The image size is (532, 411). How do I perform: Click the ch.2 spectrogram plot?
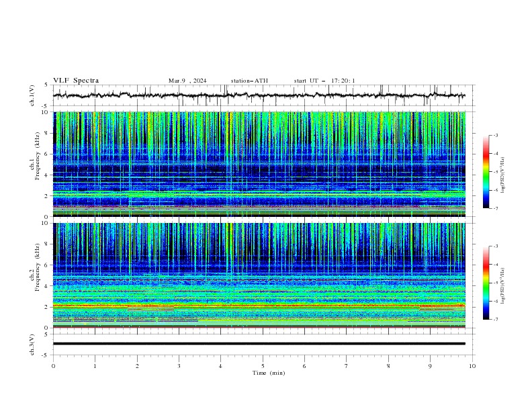click(259, 275)
